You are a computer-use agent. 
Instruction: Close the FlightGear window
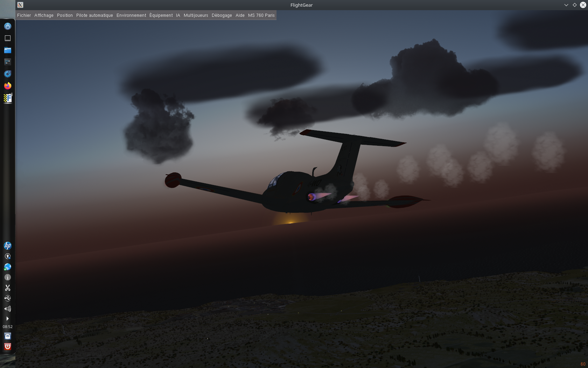click(x=583, y=5)
